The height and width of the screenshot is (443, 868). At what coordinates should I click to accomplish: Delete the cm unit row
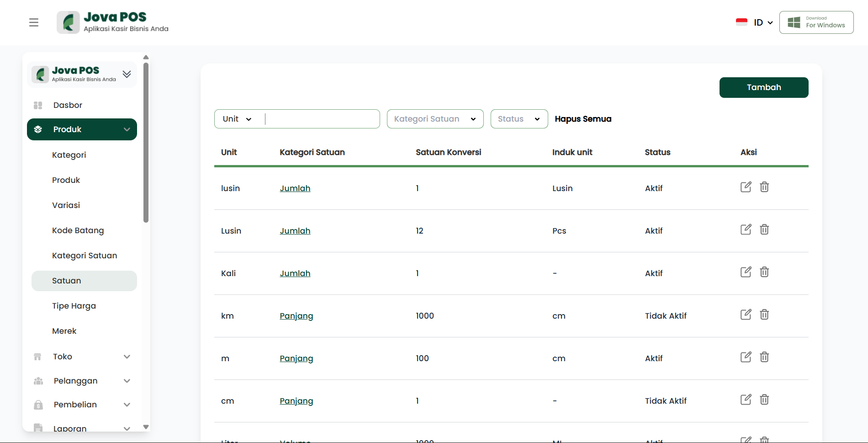pyautogui.click(x=764, y=400)
